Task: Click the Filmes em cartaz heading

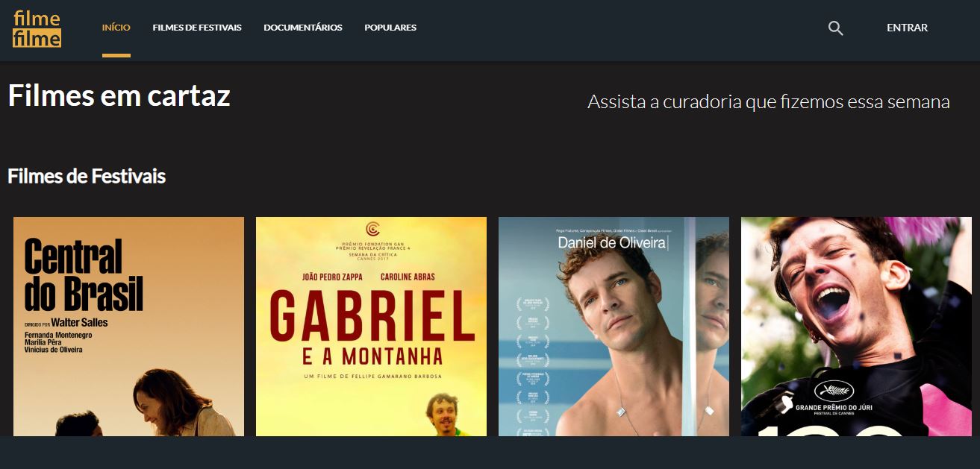Action: 119,96
